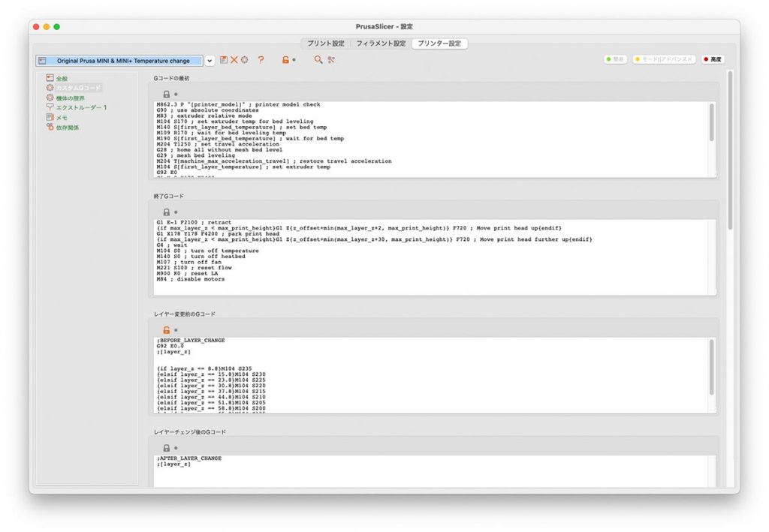Click the reset dot above the Gコードの最初 editor
769x532 pixels.
coord(176,94)
